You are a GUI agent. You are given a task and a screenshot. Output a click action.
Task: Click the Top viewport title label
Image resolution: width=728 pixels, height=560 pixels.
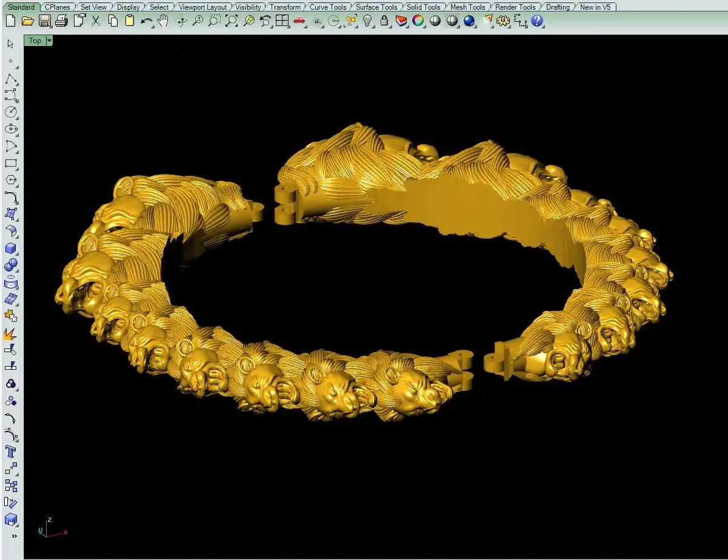tap(35, 41)
